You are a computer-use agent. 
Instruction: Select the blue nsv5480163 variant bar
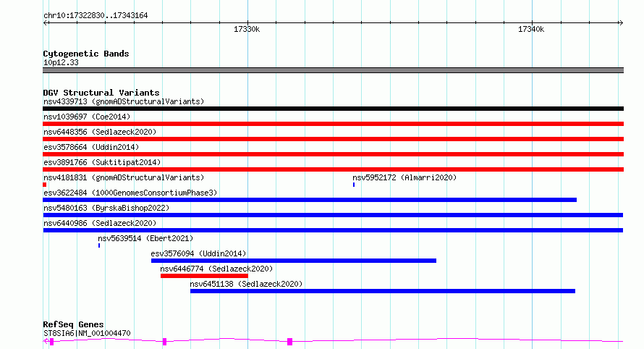click(333, 215)
